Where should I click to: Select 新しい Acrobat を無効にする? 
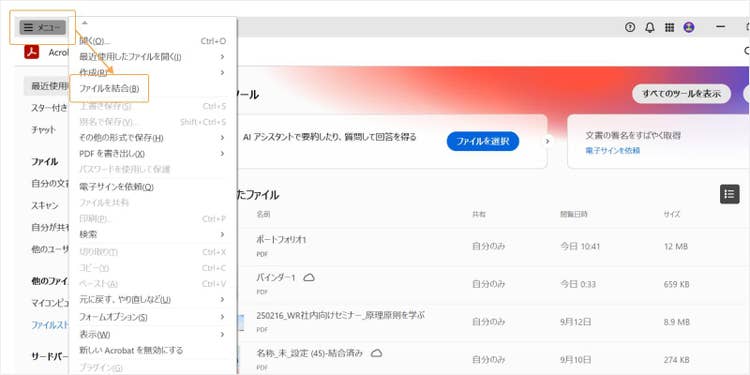pyautogui.click(x=153, y=350)
